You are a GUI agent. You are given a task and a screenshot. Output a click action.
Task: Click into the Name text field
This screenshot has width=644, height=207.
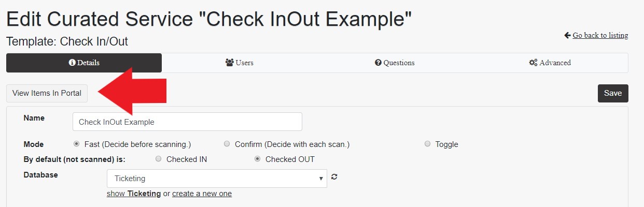point(187,122)
